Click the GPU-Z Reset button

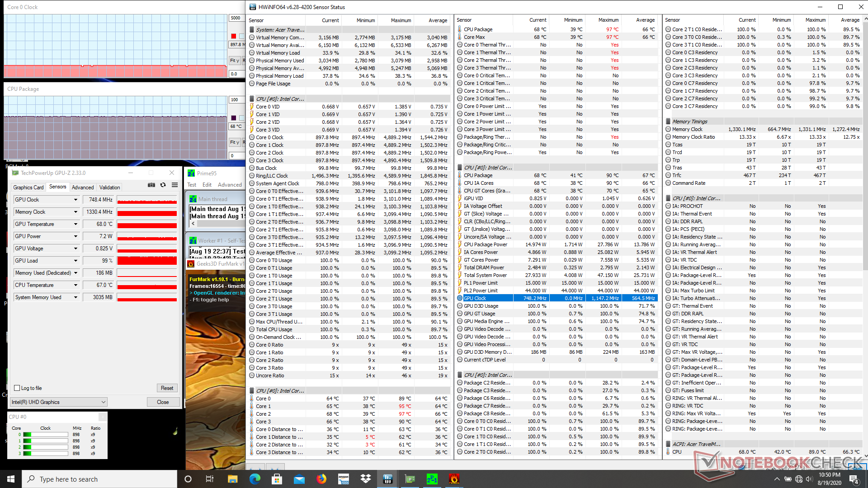(x=167, y=388)
